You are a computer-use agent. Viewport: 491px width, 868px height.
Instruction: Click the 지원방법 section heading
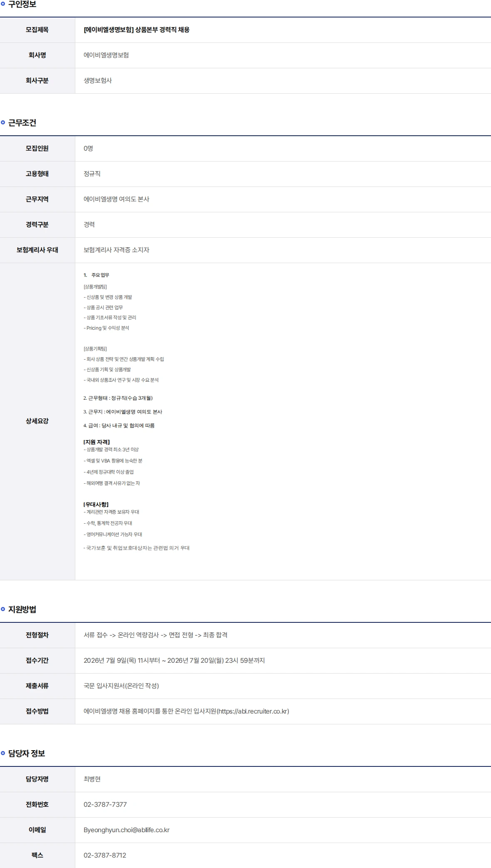coord(22,609)
